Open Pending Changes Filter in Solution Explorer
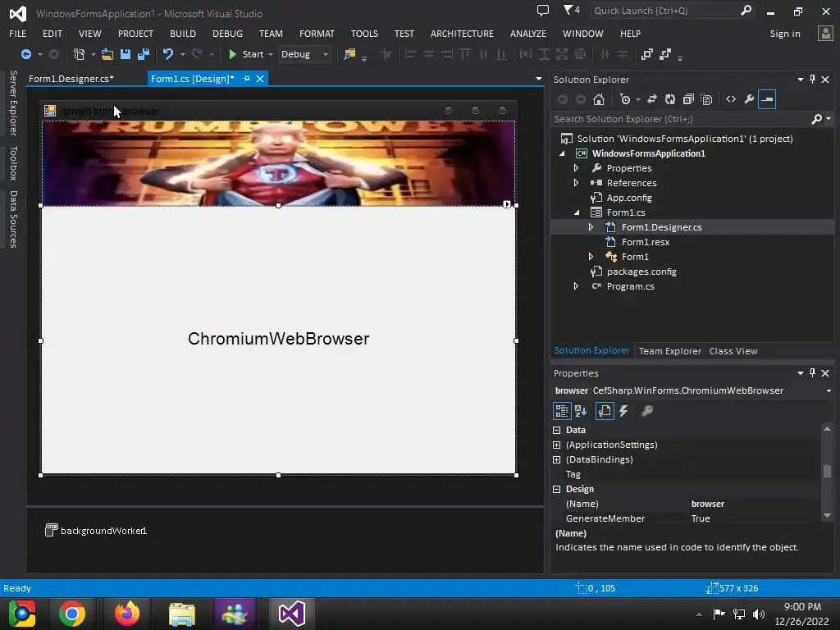 pos(624,99)
